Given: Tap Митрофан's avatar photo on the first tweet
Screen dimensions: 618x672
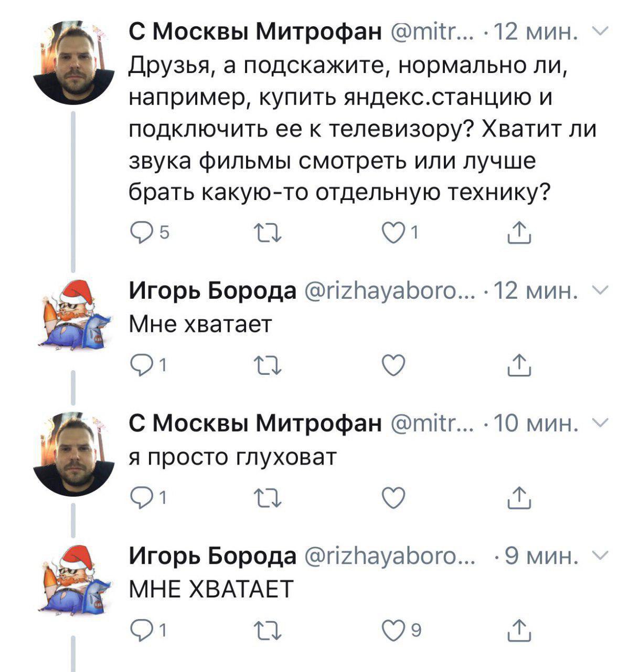Looking at the screenshot, I should pyautogui.click(x=73, y=63).
